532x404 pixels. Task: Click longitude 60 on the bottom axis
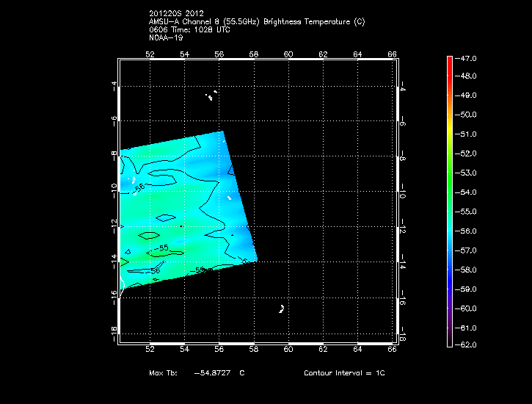(x=288, y=350)
